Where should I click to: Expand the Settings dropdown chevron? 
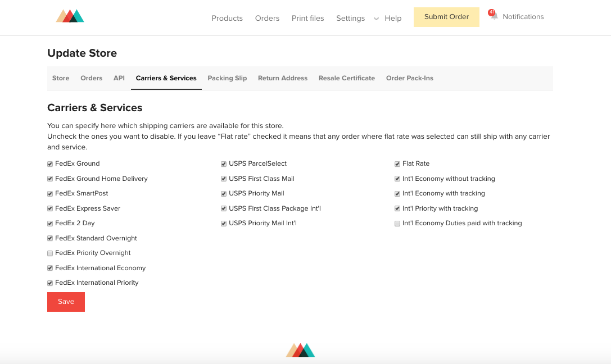(376, 19)
